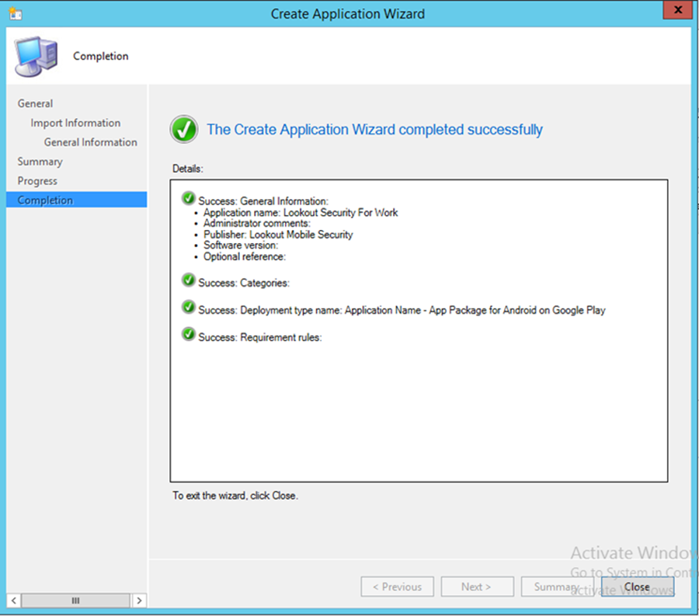Click the Summary button
The width and height of the screenshot is (699, 616).
(557, 586)
